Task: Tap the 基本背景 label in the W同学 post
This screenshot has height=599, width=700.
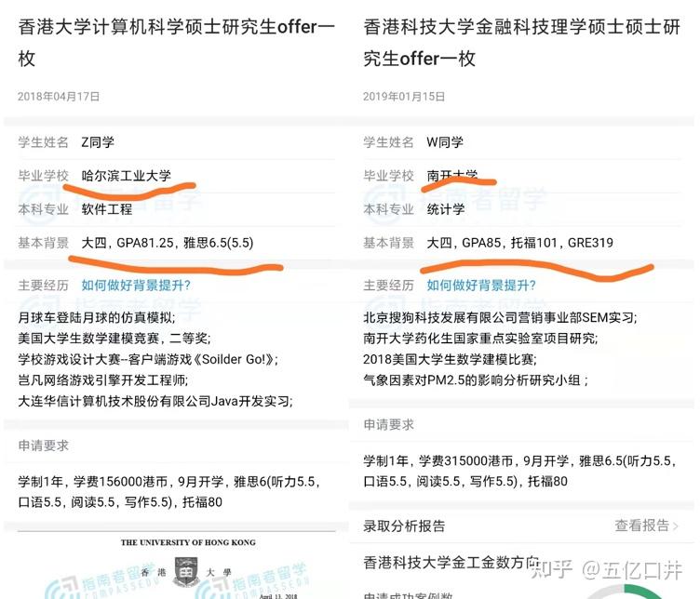Action: (x=388, y=243)
